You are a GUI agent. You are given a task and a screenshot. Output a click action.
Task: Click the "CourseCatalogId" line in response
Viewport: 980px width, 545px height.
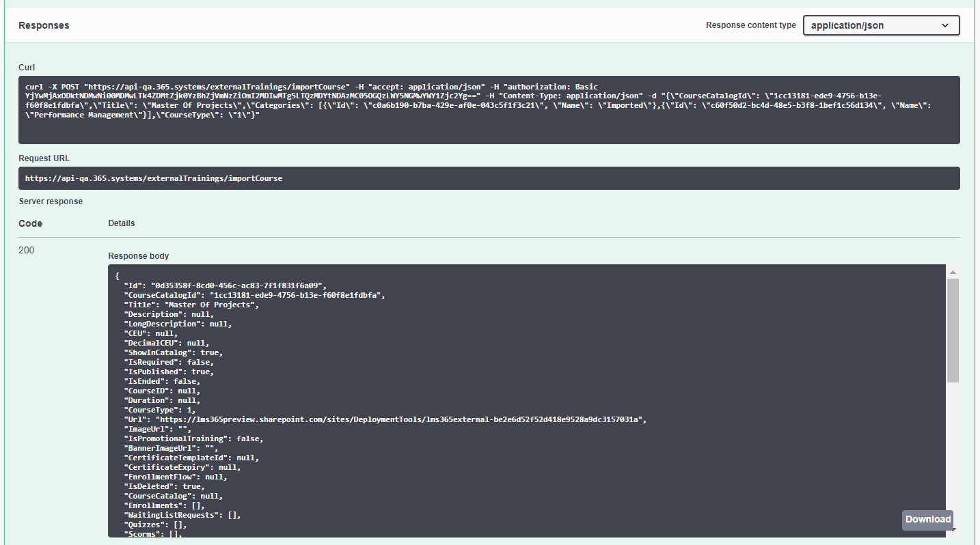click(x=254, y=295)
